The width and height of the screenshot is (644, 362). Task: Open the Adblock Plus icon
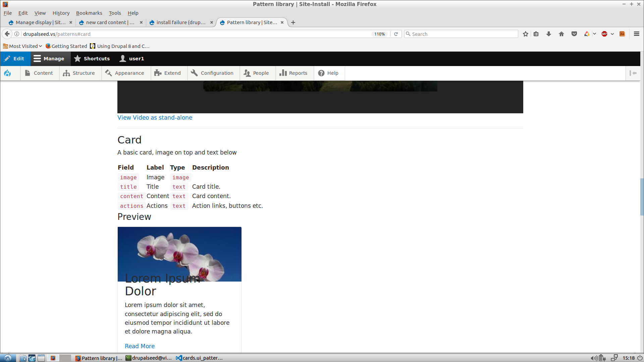click(x=604, y=34)
